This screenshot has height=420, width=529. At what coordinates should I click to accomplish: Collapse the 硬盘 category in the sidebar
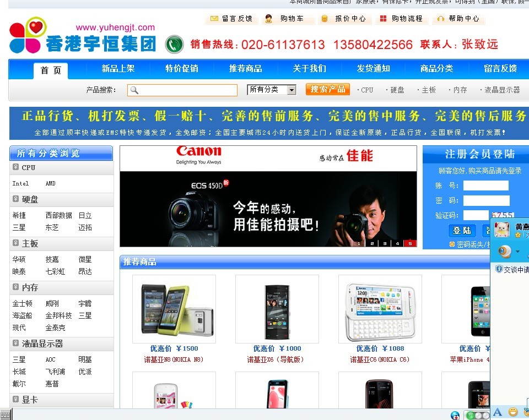[x=15, y=199]
